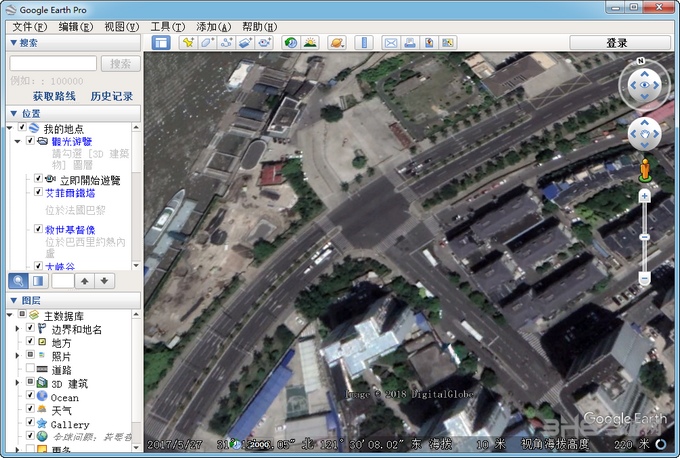The width and height of the screenshot is (680, 458).
Task: Click the north N compass marker
Action: tap(641, 61)
